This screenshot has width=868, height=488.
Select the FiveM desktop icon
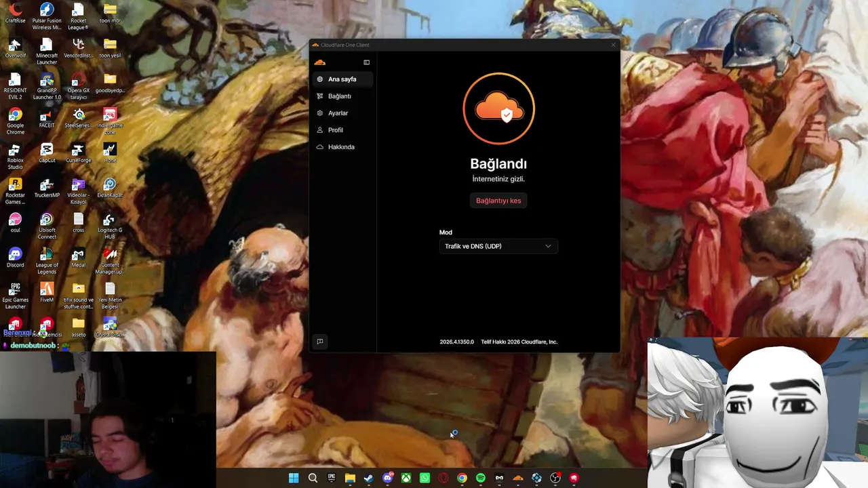(47, 293)
